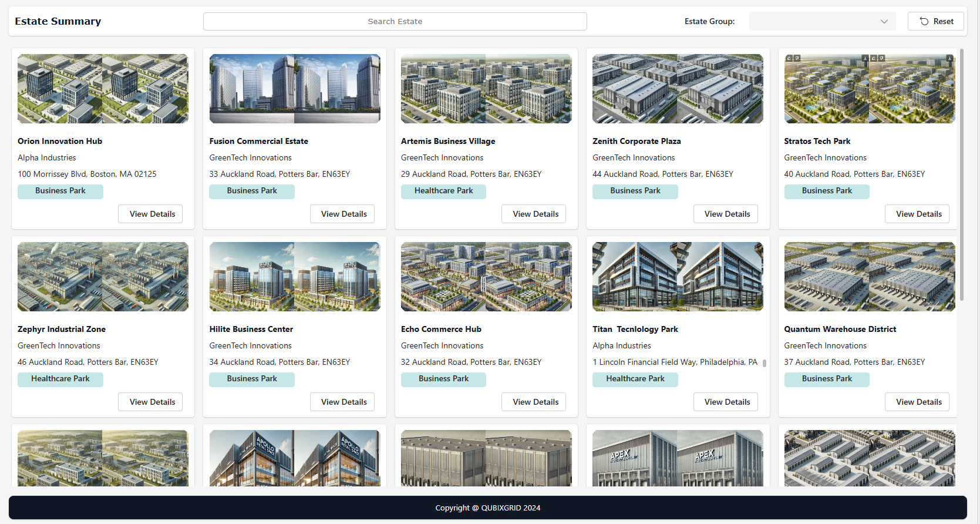The width and height of the screenshot is (980, 524).
Task: Select the Orion Innovation Hub title
Action: pyautogui.click(x=60, y=141)
